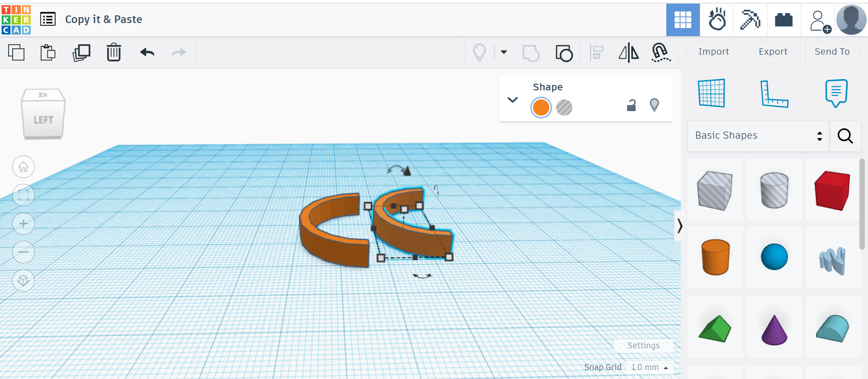Screen dimensions: 868x379
Task: Select the striped Cylinder hole shape
Action: (774, 190)
